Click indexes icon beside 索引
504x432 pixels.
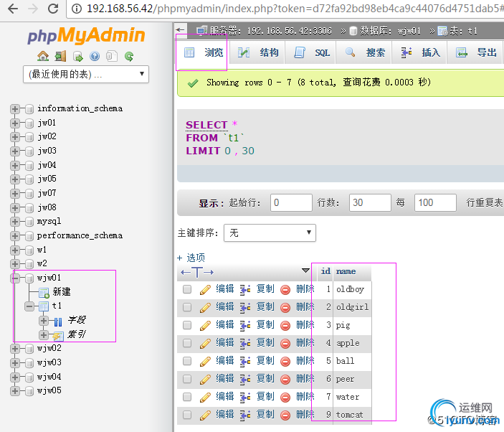58,336
